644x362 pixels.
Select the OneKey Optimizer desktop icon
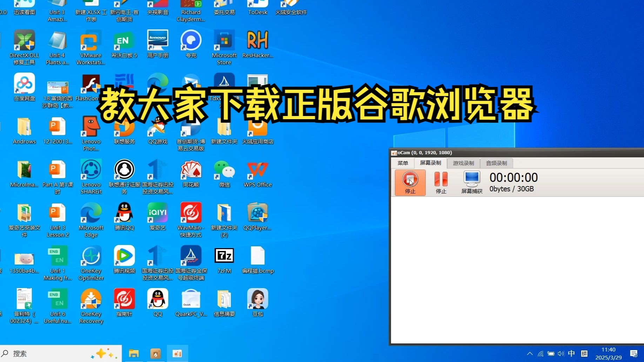click(91, 263)
